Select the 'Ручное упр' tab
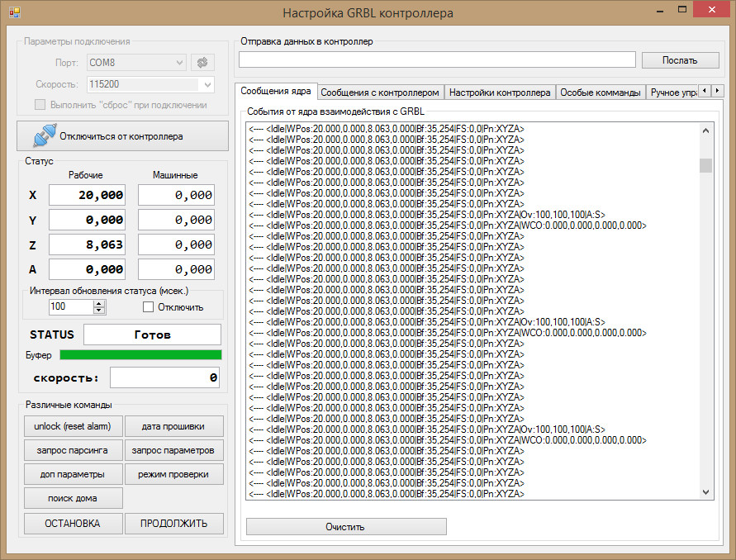The width and height of the screenshot is (736, 560). [x=672, y=93]
